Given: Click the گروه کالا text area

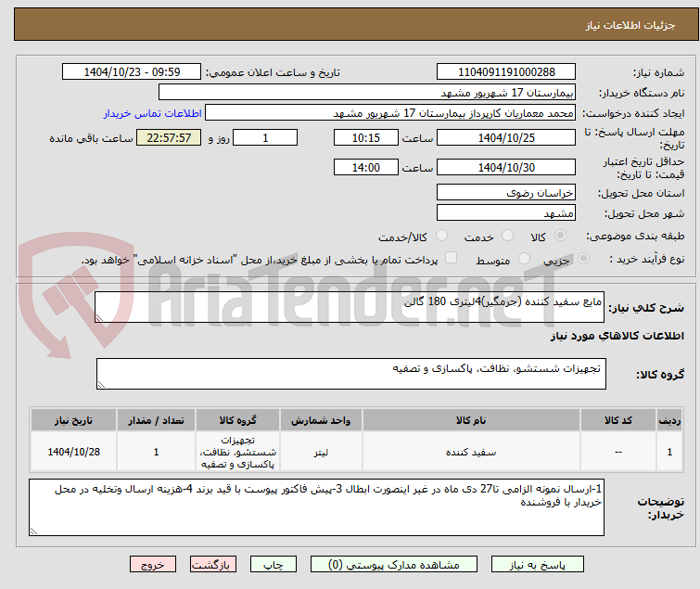Looking at the screenshot, I should pyautogui.click(x=350, y=374).
